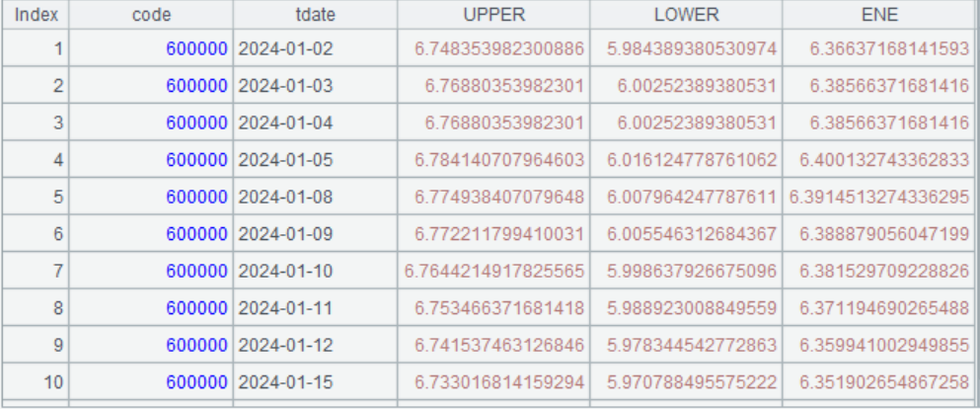
Task: Click date cell 2024-01-11
Action: pyautogui.click(x=315, y=308)
